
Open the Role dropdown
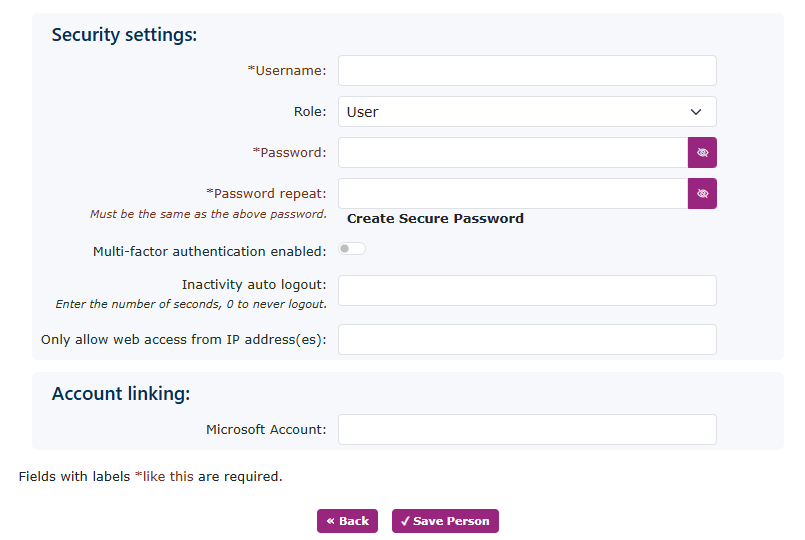point(527,112)
